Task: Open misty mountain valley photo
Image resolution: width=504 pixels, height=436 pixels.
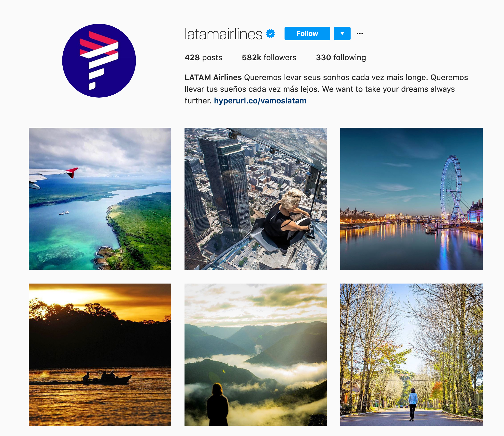Action: pyautogui.click(x=256, y=354)
